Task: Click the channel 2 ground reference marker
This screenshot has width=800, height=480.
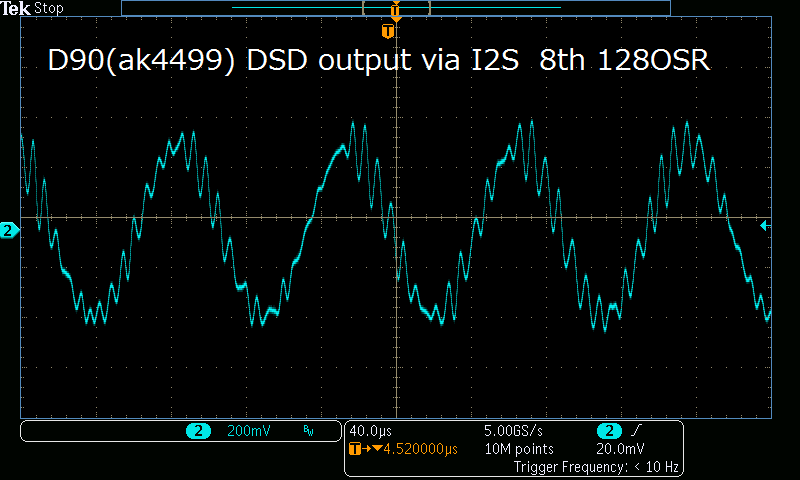Action: tap(9, 231)
